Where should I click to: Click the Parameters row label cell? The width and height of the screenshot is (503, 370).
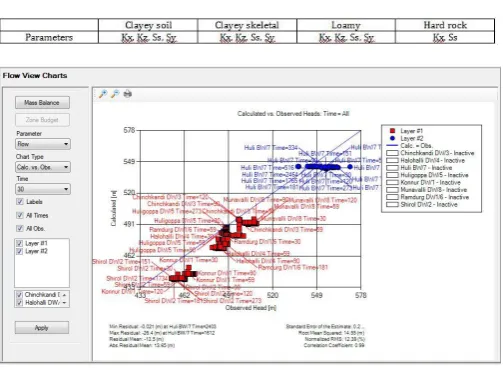point(49,37)
